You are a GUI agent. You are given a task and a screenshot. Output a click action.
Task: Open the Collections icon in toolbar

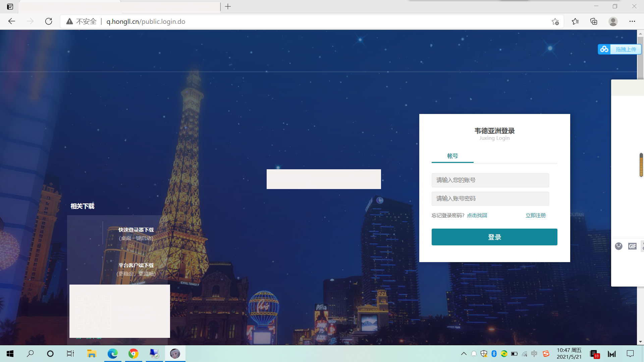(594, 21)
